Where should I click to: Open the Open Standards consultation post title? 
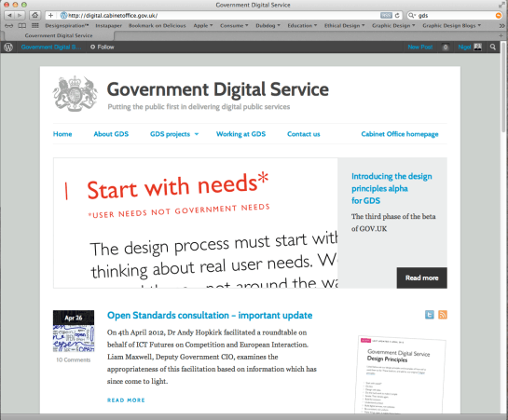coord(210,315)
